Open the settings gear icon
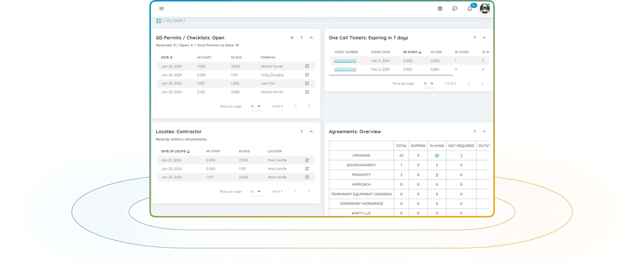Image resolution: width=644 pixels, height=264 pixels. tap(440, 9)
